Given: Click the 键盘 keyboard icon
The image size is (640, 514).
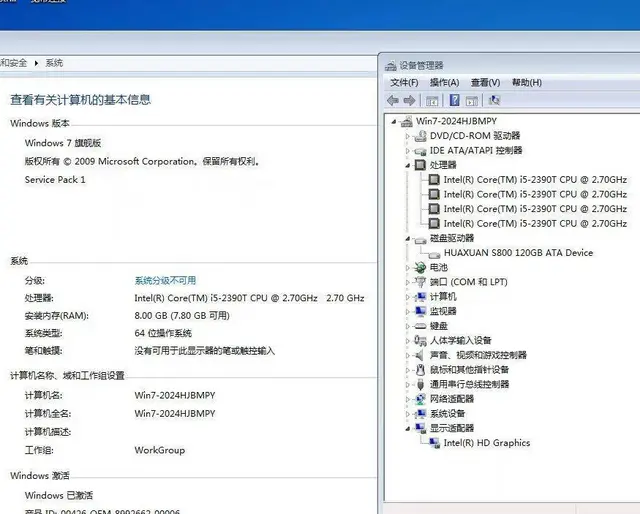Looking at the screenshot, I should click(x=420, y=326).
